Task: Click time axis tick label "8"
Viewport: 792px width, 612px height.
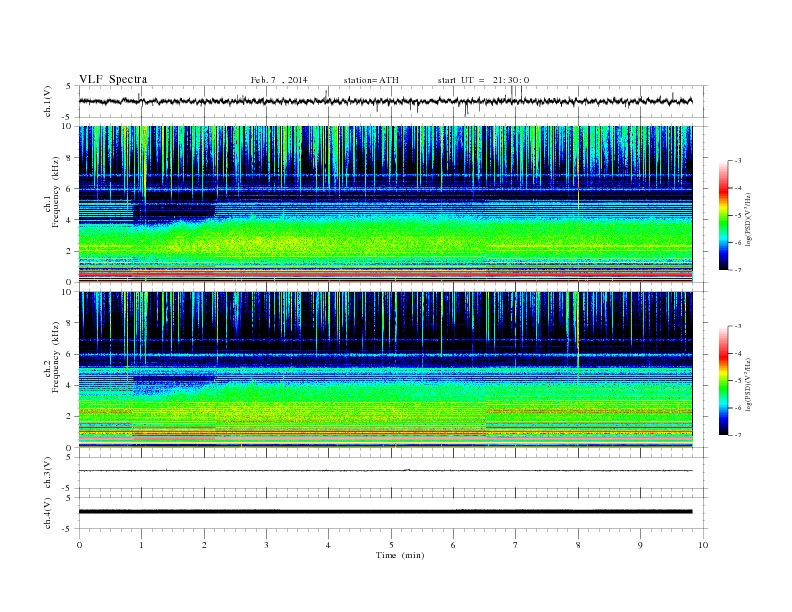Action: pyautogui.click(x=578, y=545)
